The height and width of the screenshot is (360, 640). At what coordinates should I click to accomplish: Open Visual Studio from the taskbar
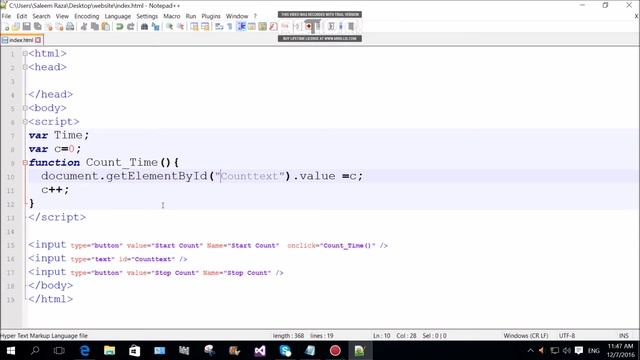[260, 351]
